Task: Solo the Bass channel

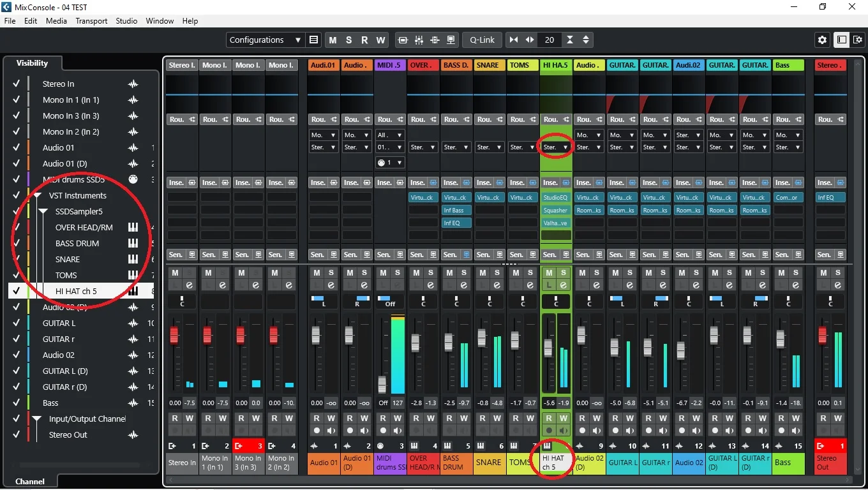Action: (796, 273)
